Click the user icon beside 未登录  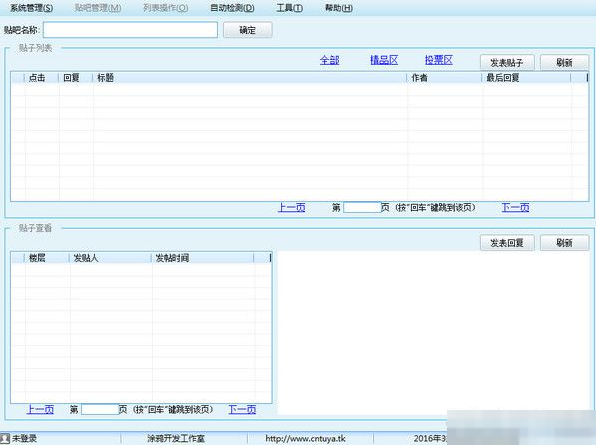5,438
